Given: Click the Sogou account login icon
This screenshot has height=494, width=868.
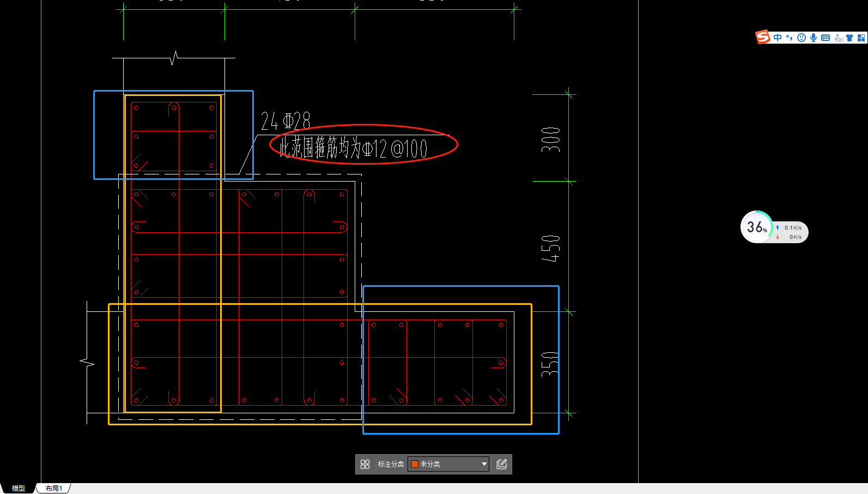Looking at the screenshot, I should (x=838, y=38).
